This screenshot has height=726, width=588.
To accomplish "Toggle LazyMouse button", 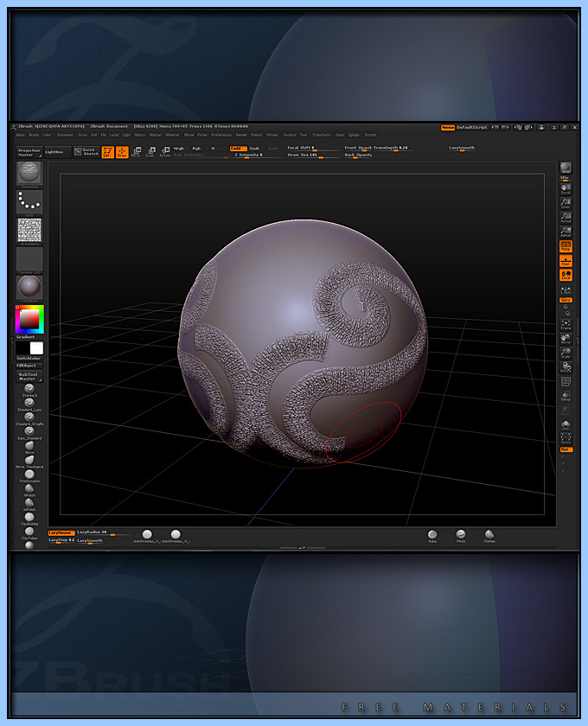I will point(61,532).
